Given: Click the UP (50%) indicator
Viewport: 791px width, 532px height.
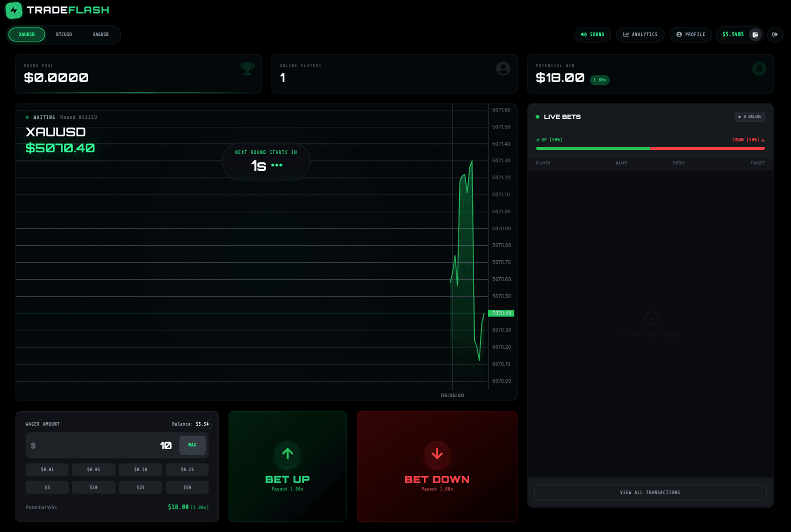Looking at the screenshot, I should pos(549,140).
